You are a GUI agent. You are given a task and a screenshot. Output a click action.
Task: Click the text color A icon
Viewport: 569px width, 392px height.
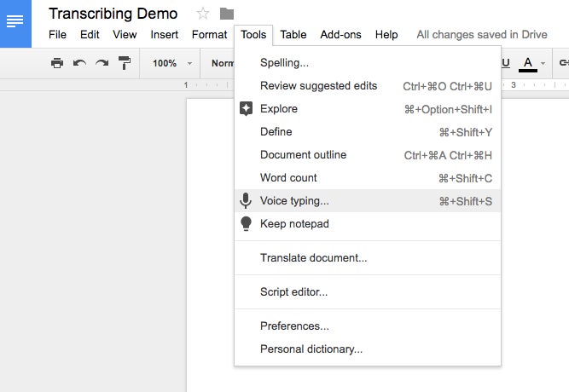click(528, 64)
